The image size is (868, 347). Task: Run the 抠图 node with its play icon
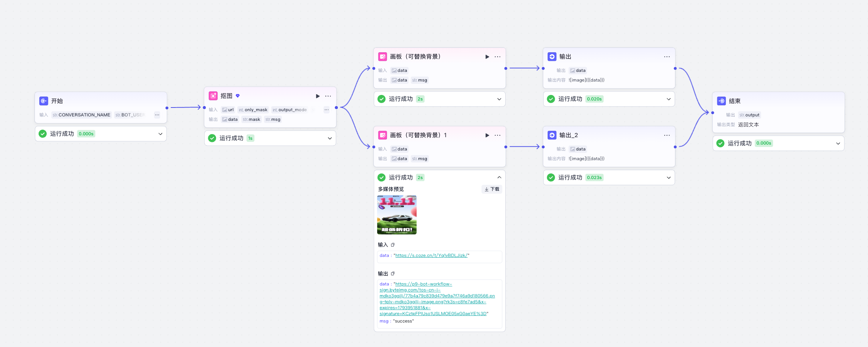point(317,96)
